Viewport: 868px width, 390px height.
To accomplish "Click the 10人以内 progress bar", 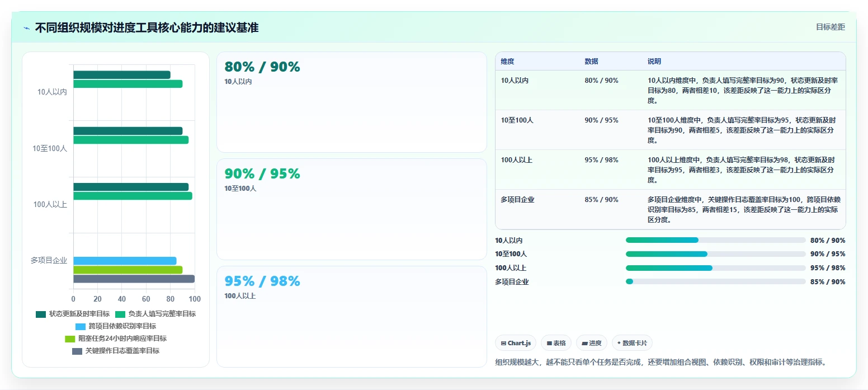I will 715,240.
